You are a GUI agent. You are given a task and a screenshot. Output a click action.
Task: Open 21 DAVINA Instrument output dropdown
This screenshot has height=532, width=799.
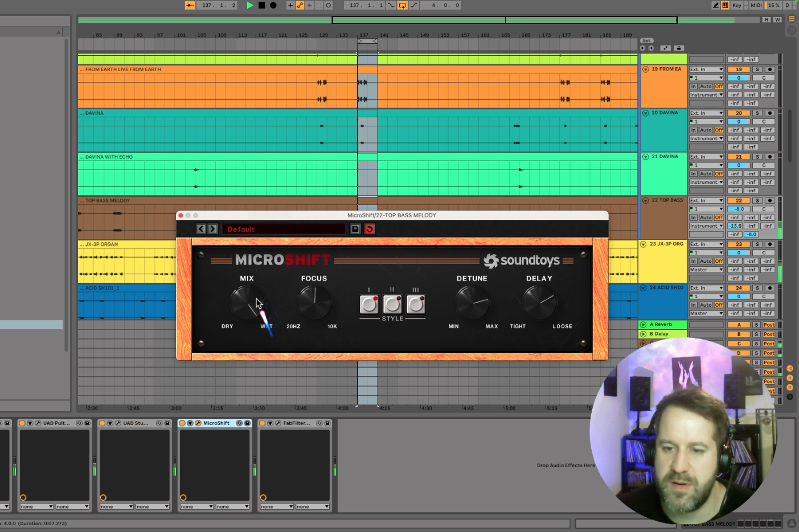click(x=706, y=182)
